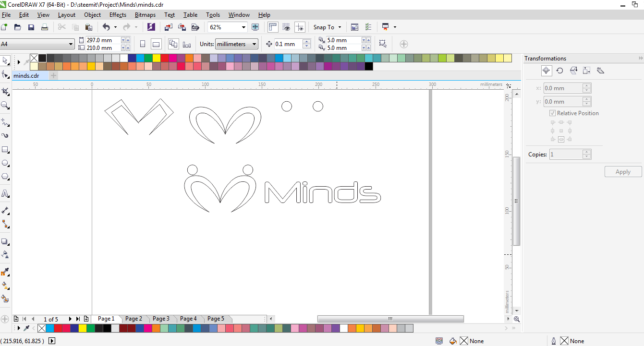
Task: Open the Bitmaps menu
Action: (145, 15)
